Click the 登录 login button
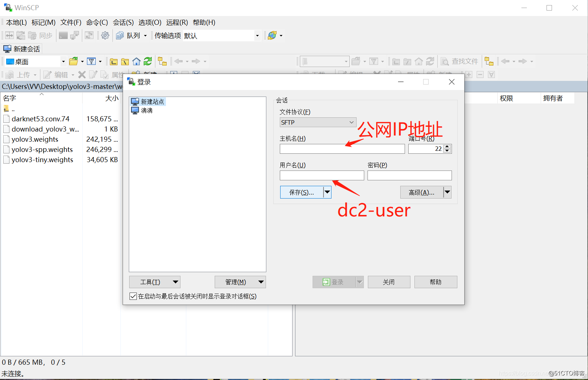Image resolution: width=588 pixels, height=380 pixels. pos(334,282)
